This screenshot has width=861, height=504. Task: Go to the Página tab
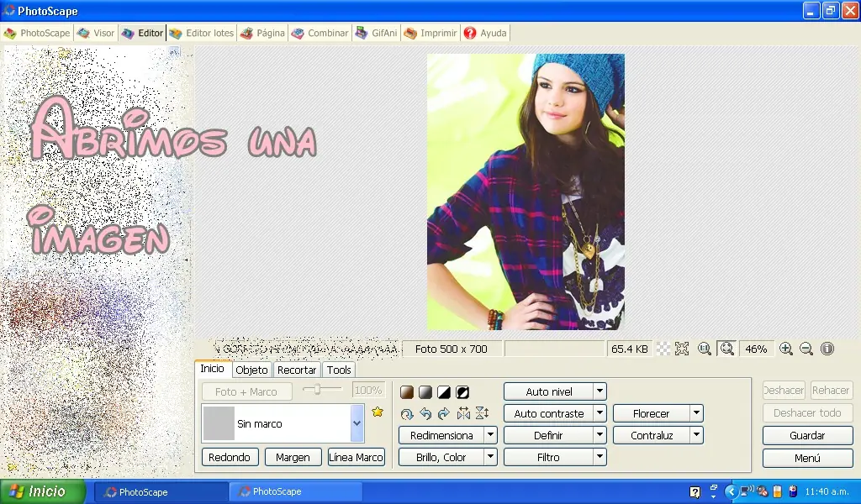[262, 33]
